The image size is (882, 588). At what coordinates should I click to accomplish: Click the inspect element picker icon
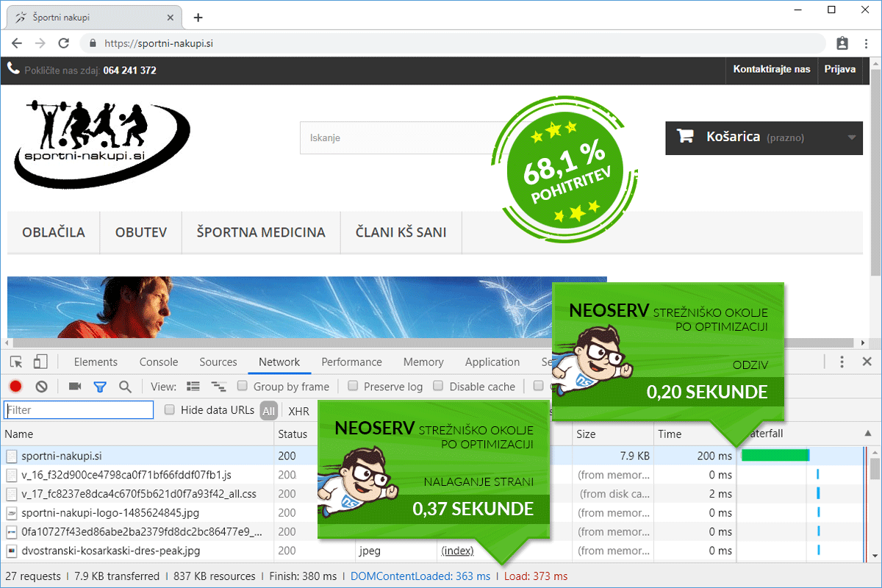(17, 362)
